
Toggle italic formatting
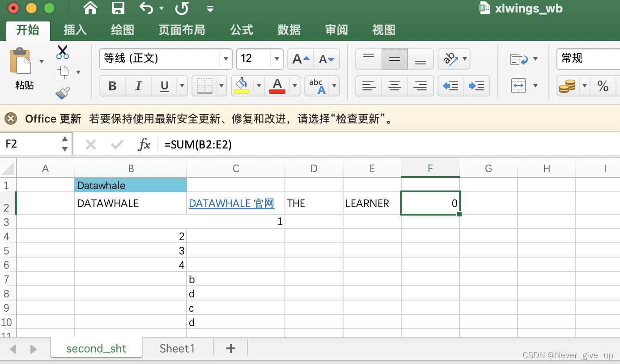tap(139, 86)
